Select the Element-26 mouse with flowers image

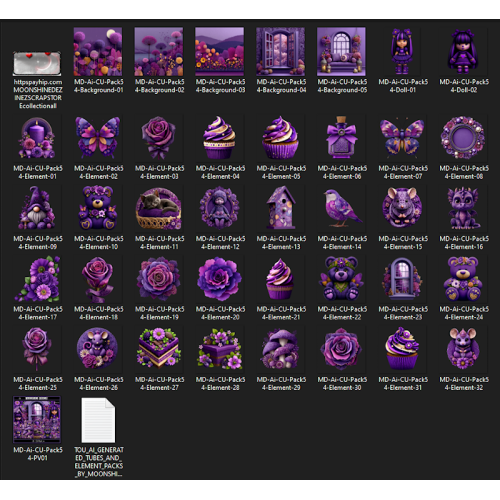click(98, 349)
